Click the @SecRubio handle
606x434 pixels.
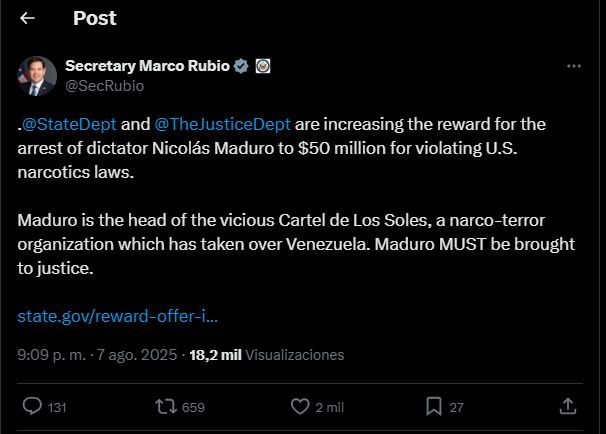click(105, 86)
